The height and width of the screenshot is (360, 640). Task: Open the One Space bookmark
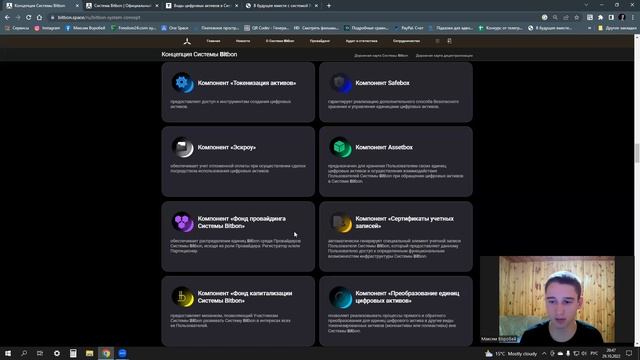(x=175, y=28)
